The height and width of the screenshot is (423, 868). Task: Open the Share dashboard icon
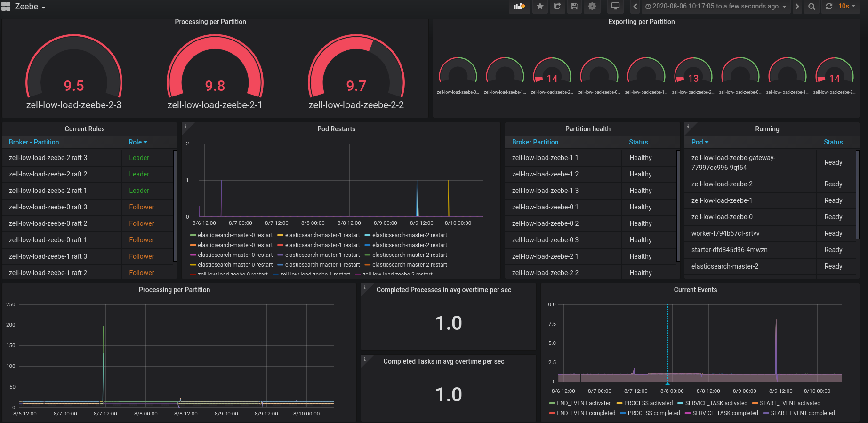click(x=557, y=7)
